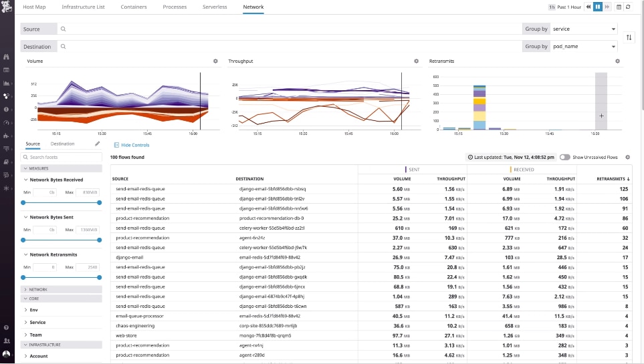Open the binoculars icon in the sidebar
The height and width of the screenshot is (364, 644).
pos(6,57)
